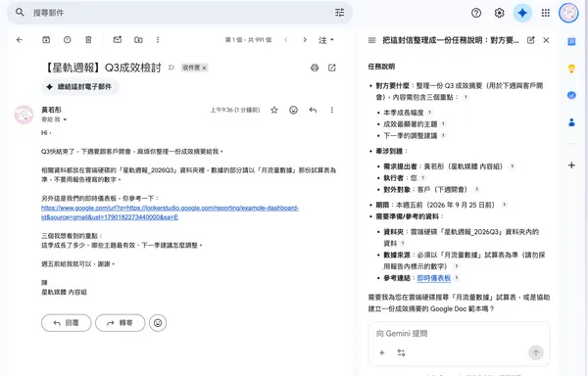The image size is (588, 376).
Task: Click the 回覆 reply button
Action: pos(66,323)
